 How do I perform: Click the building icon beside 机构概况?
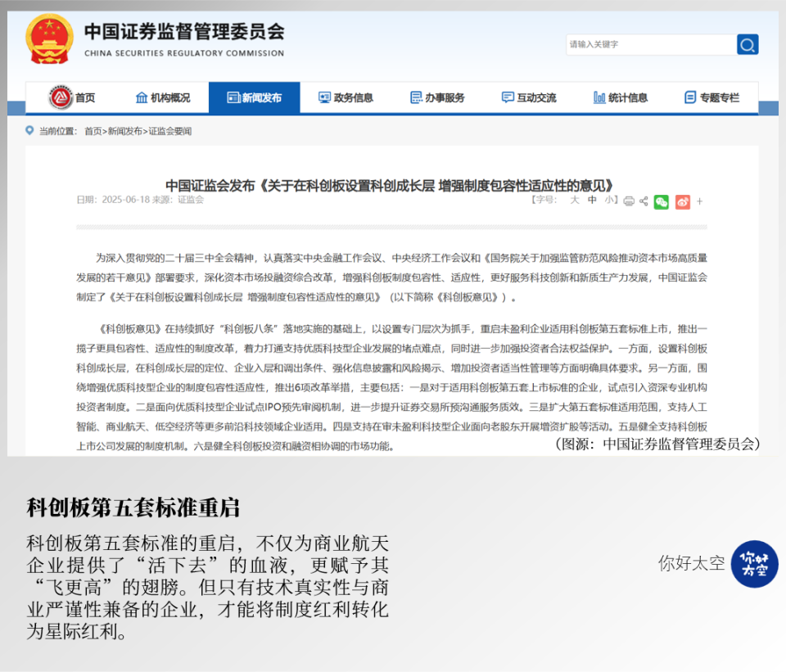[x=142, y=97]
